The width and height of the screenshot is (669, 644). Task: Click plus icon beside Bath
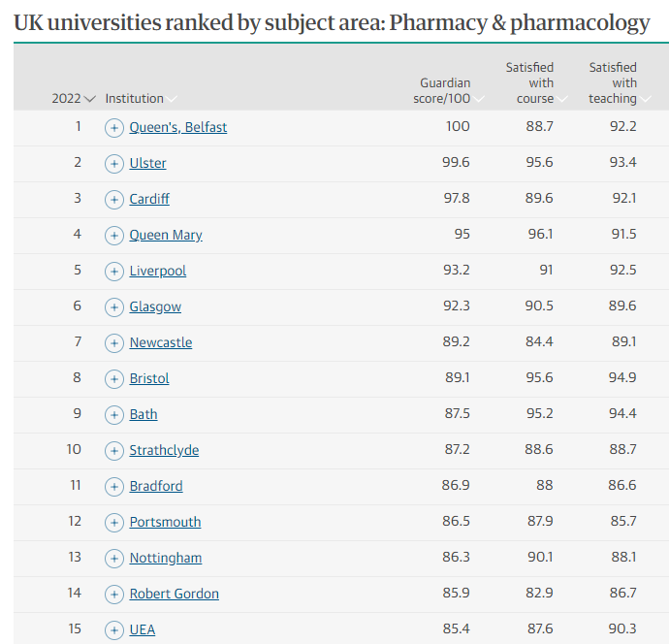pyautogui.click(x=114, y=415)
